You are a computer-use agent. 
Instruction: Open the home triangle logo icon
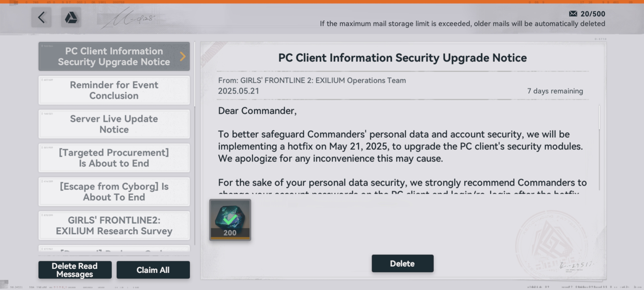(x=71, y=17)
